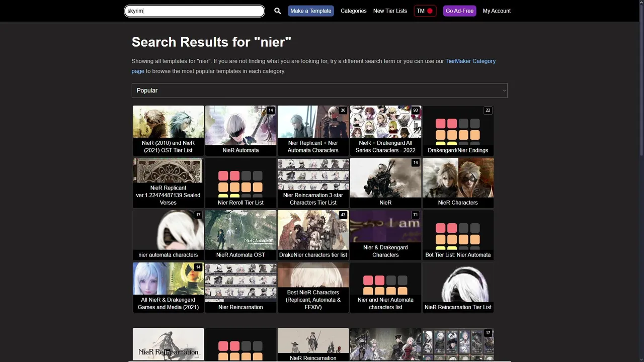Follow the TierMaker Category page link

(x=313, y=66)
